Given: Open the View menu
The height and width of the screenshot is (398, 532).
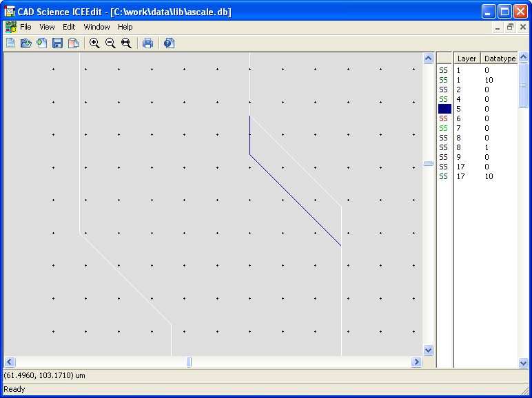Looking at the screenshot, I should (47, 27).
